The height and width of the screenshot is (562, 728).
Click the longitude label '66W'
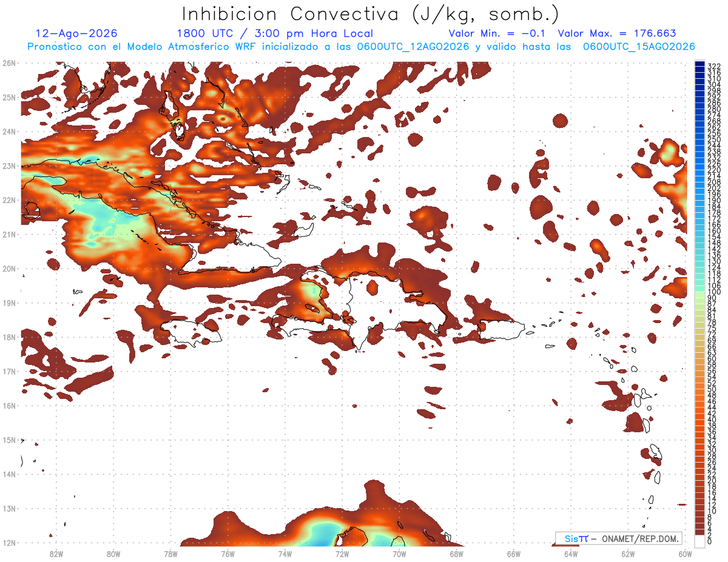(513, 554)
